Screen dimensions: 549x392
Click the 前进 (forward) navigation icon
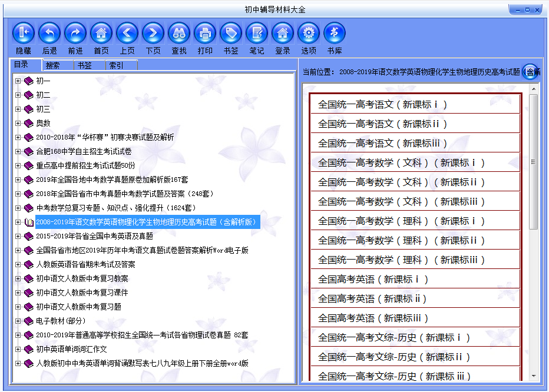(75, 34)
